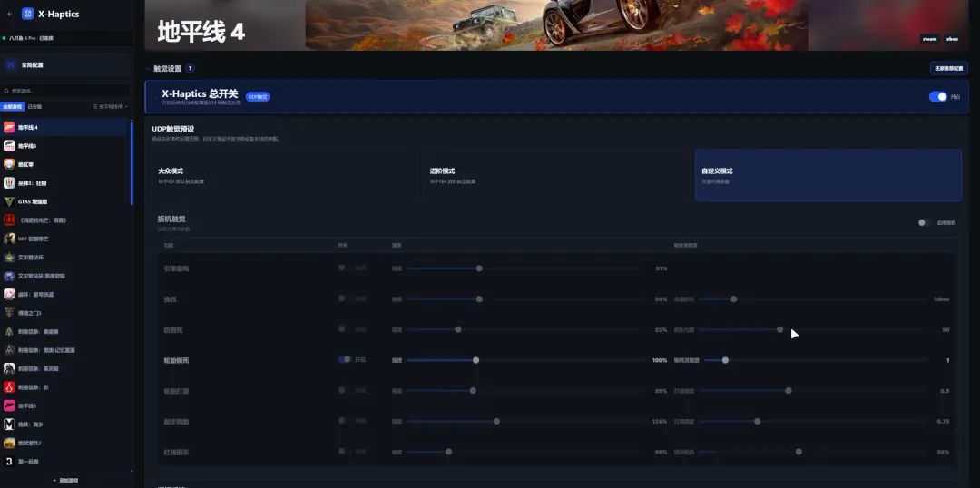Select the 博德之门3 game icon
Viewport: 980px width, 488px height.
click(x=9, y=313)
